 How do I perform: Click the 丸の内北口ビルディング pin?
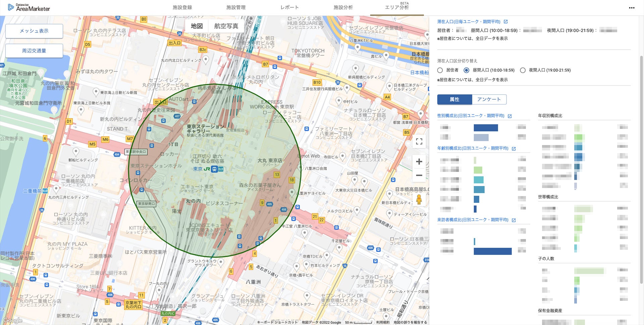click(x=206, y=60)
